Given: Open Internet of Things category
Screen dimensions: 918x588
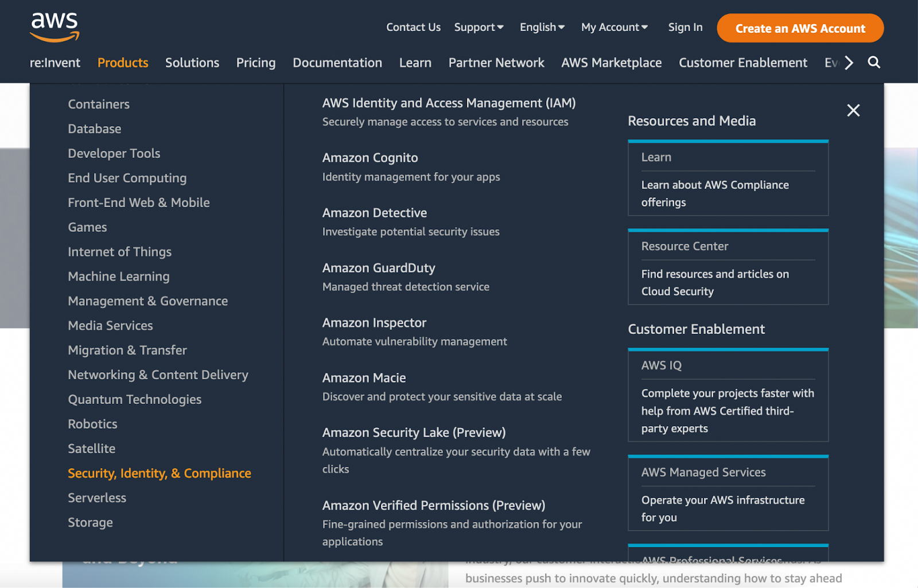Looking at the screenshot, I should [x=120, y=252].
